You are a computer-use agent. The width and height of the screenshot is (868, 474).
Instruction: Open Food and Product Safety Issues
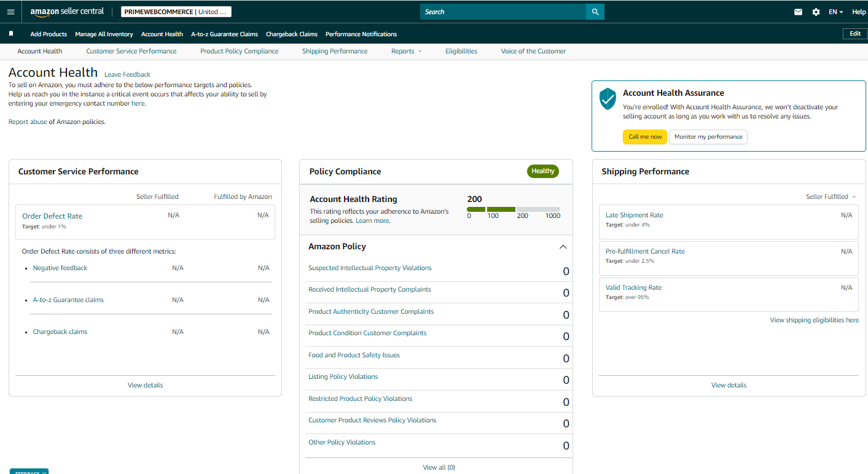[354, 355]
